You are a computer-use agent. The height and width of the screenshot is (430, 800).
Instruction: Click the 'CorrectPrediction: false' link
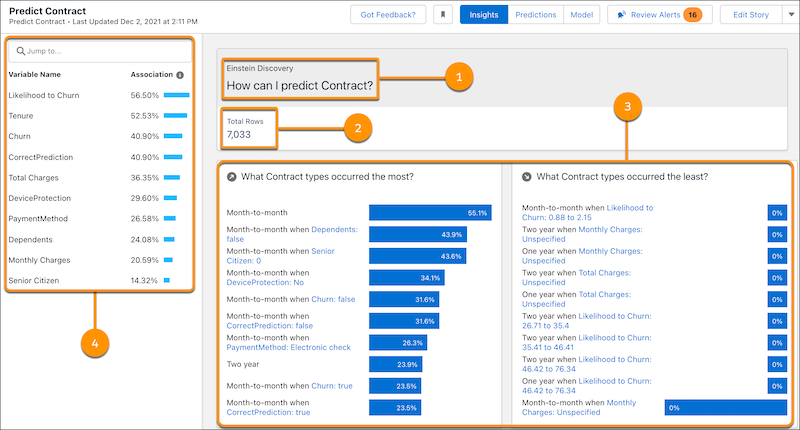pos(269,325)
